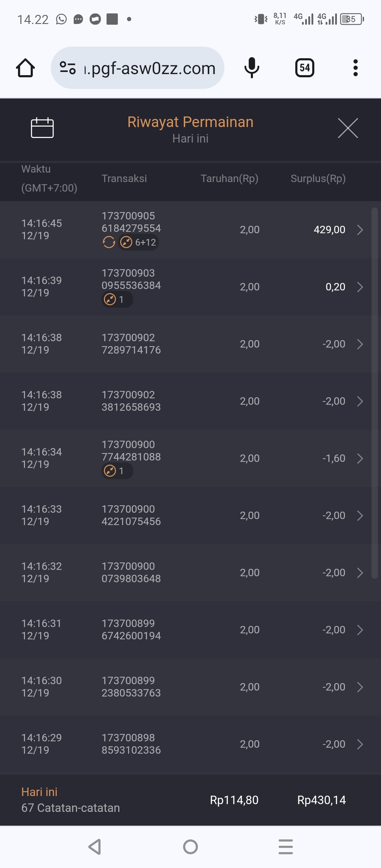Screen dimensions: 381x868
Task: Tap the free spin icon on 14:16:45 row
Action: [x=109, y=242]
